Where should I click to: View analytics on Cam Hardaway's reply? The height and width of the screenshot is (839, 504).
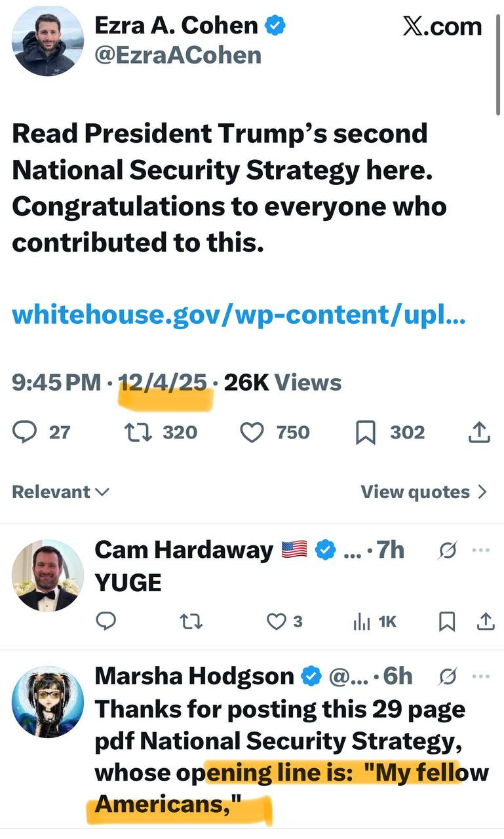[x=362, y=621]
